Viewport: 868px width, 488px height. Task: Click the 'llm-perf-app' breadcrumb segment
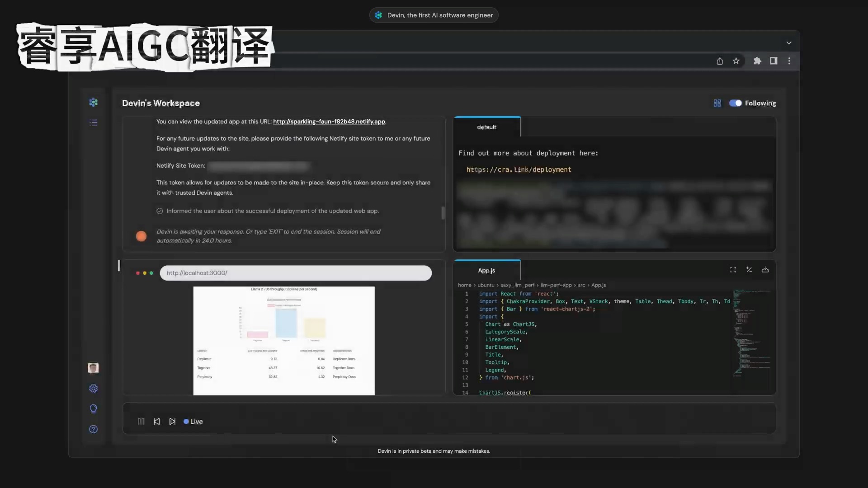click(x=556, y=285)
